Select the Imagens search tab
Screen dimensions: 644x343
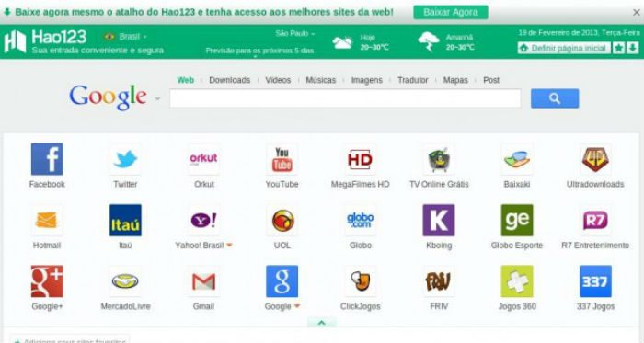(367, 80)
